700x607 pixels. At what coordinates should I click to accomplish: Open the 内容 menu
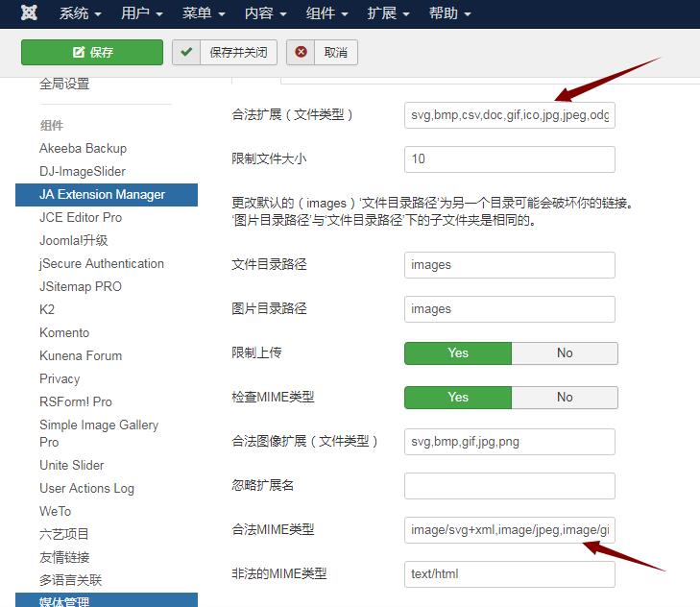tap(265, 13)
